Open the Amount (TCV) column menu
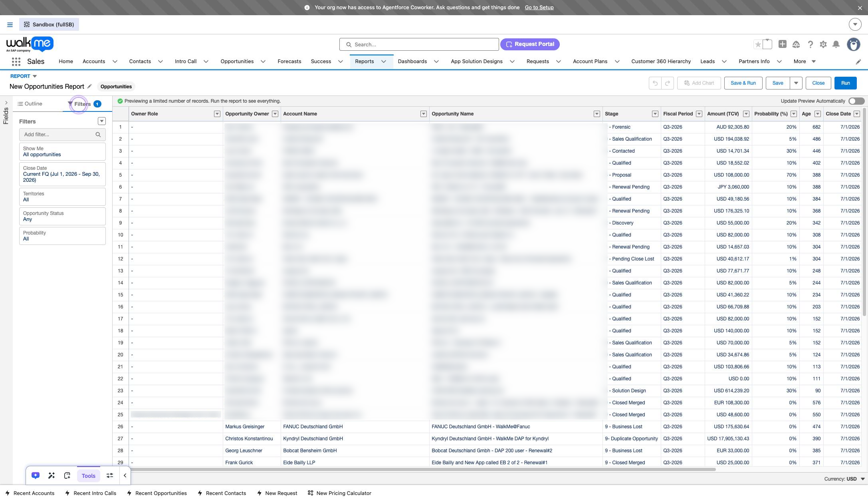Screen dimensions: 868x501 click(x=746, y=114)
